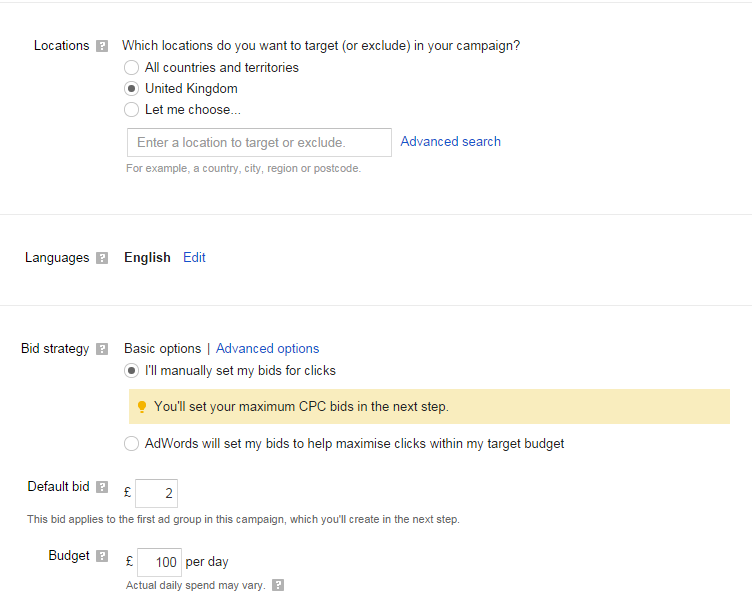752x602 pixels.
Task: Open the Locations help icon
Action: [x=102, y=46]
